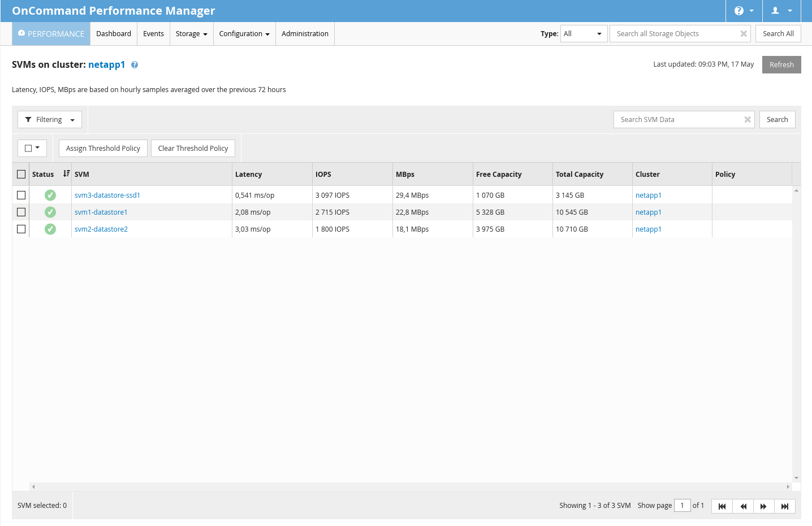This screenshot has width=812, height=526.
Task: Sort by the Free Capacity column header
Action: click(x=513, y=174)
